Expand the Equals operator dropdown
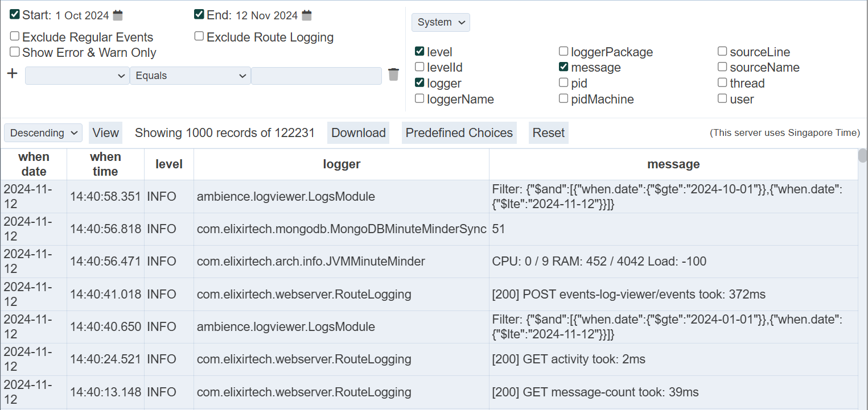This screenshot has height=410, width=868. click(190, 76)
